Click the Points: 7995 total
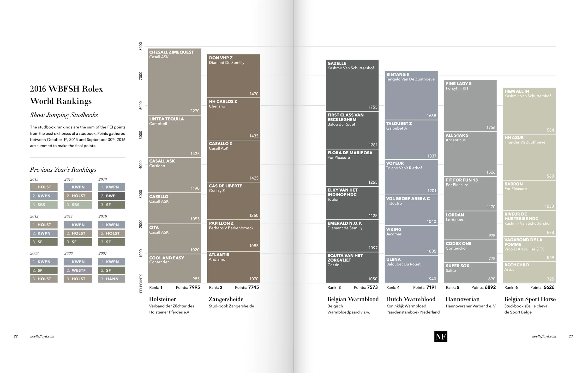 point(188,287)
